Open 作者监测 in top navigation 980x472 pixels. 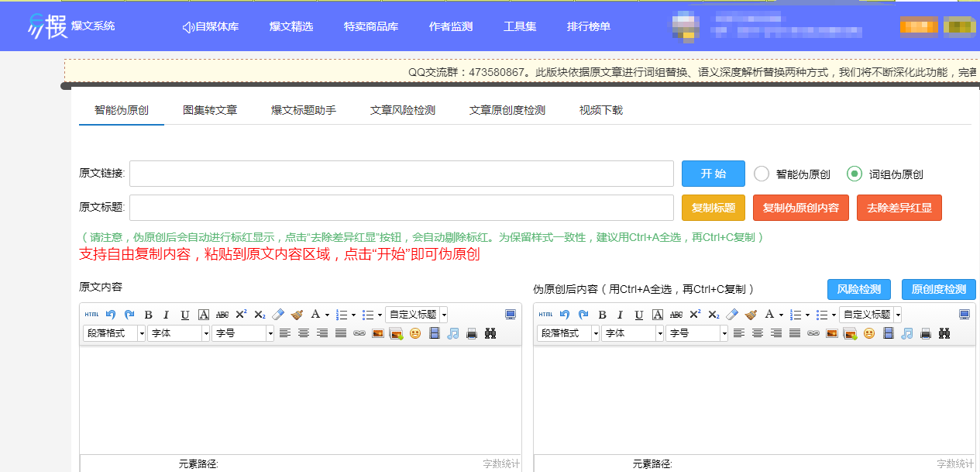pos(451,26)
